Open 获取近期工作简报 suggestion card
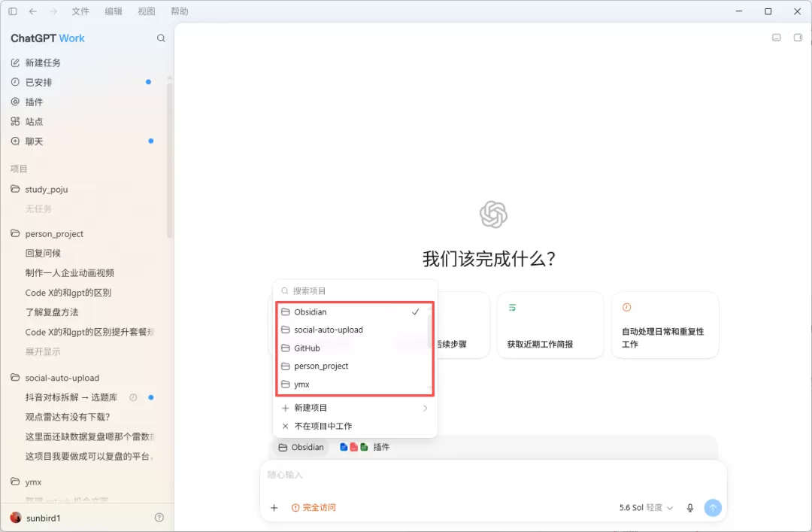Image resolution: width=812 pixels, height=532 pixels. (x=550, y=325)
